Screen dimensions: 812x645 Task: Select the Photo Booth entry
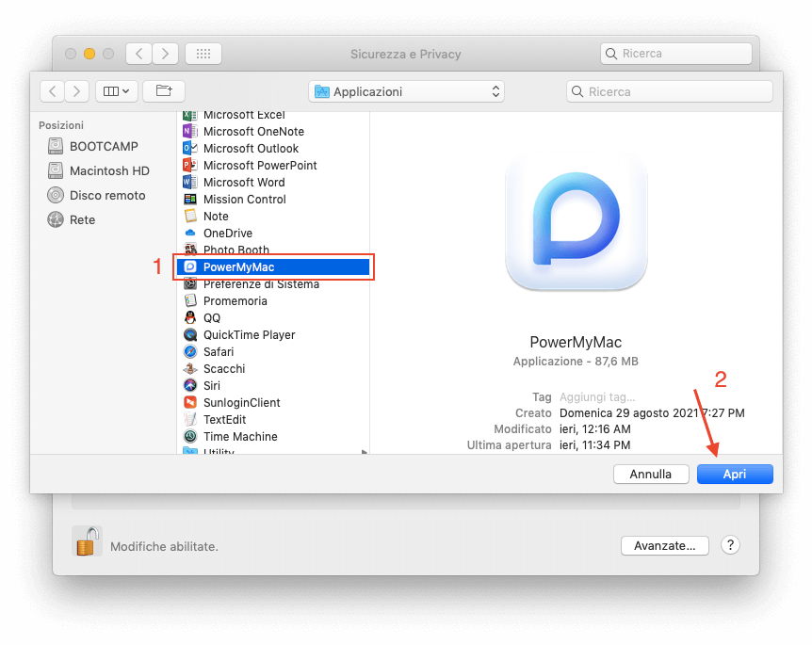(x=273, y=250)
